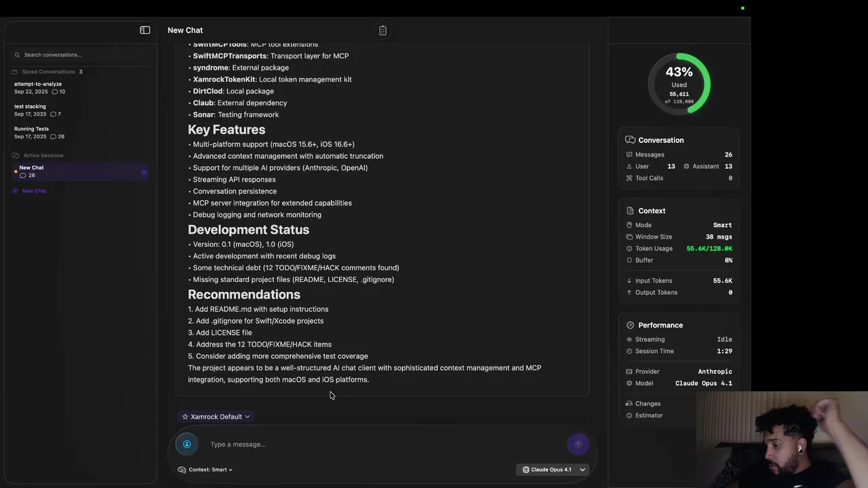The height and width of the screenshot is (488, 868).
Task: Click the Conversation panel header icon
Action: (x=630, y=140)
